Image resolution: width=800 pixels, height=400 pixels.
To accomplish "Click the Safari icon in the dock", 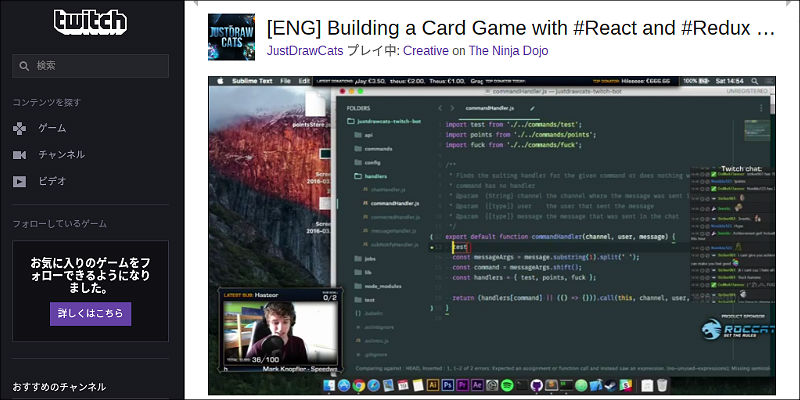I will click(x=373, y=385).
